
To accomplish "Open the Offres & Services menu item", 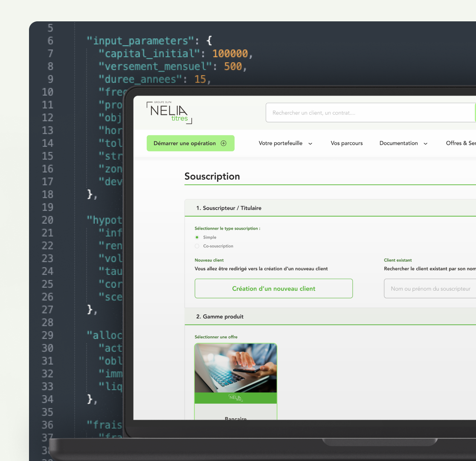I will tap(461, 143).
